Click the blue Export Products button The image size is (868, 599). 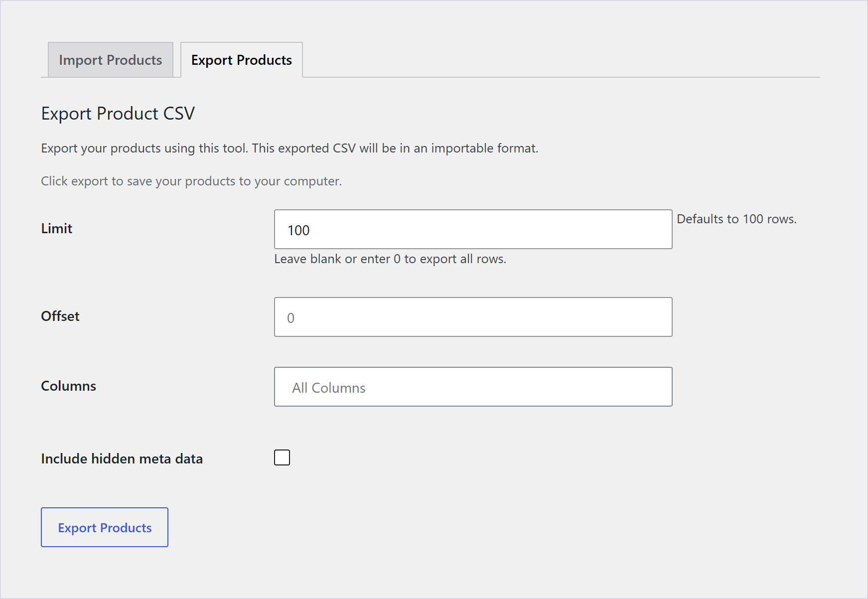tap(105, 527)
